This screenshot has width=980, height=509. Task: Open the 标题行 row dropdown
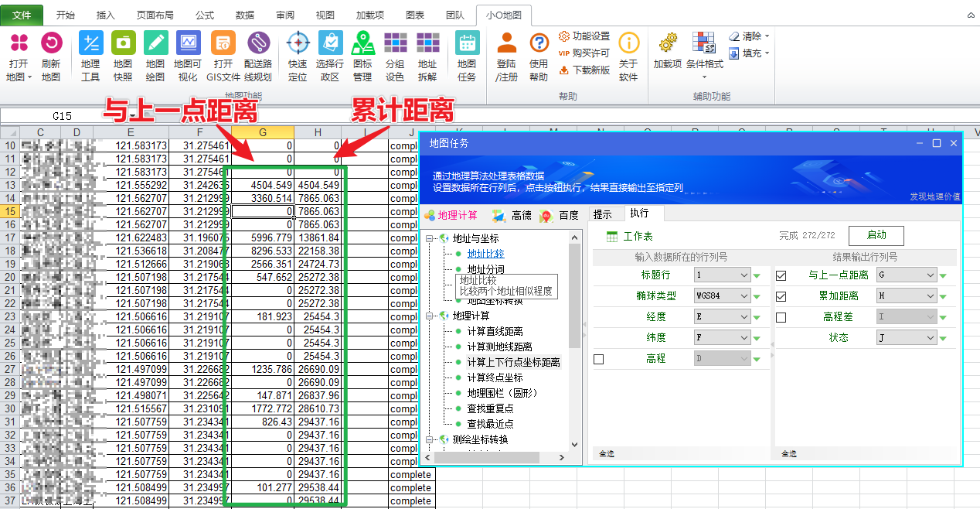722,275
